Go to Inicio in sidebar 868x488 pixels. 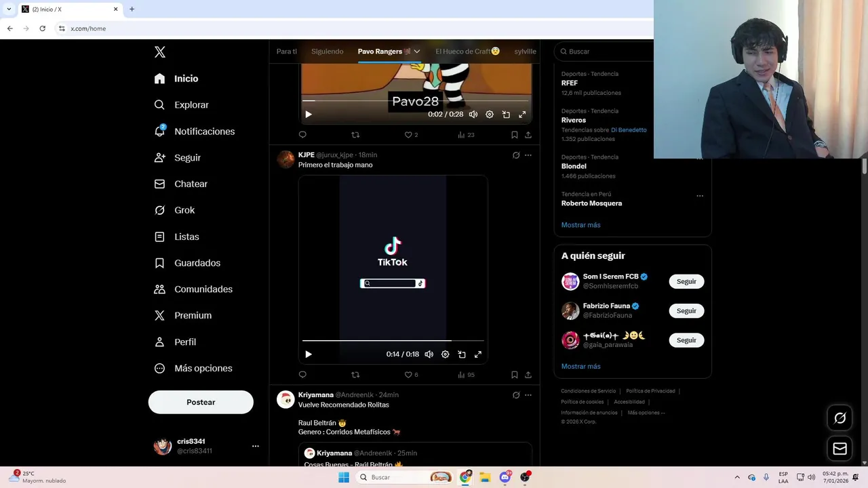click(x=176, y=79)
